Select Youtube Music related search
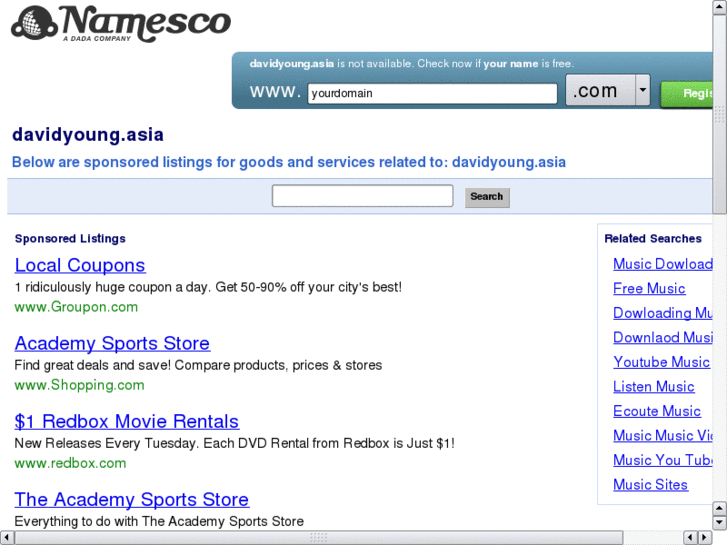This screenshot has width=727, height=545. tap(661, 362)
